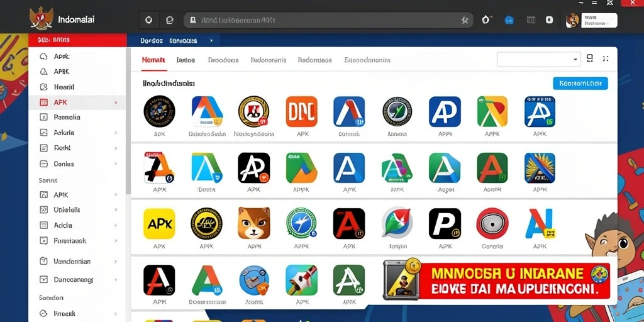The image size is (644, 322).
Task: Switch to the Eaaeodraonias tab
Action: (367, 60)
